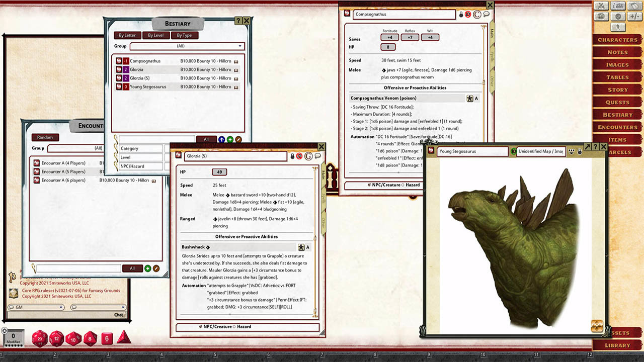The width and height of the screenshot is (644, 362).
Task: Click inside the chat input field
Action: [x=65, y=314]
